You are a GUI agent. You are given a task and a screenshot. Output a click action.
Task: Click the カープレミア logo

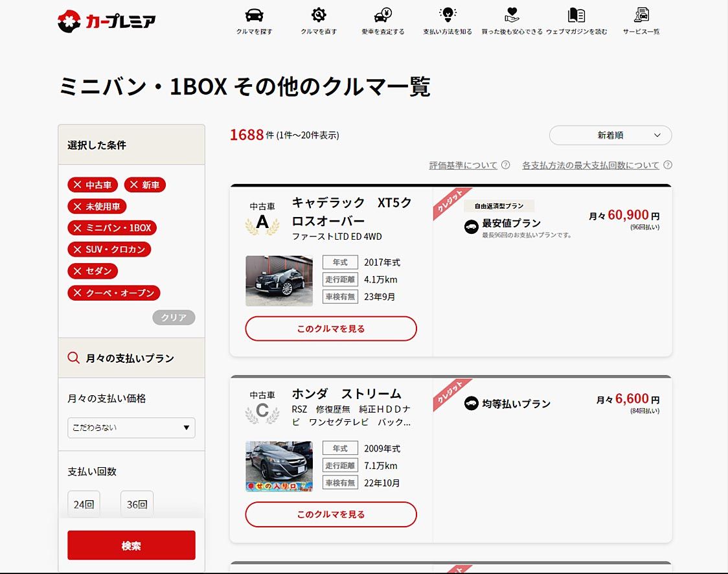(x=107, y=21)
